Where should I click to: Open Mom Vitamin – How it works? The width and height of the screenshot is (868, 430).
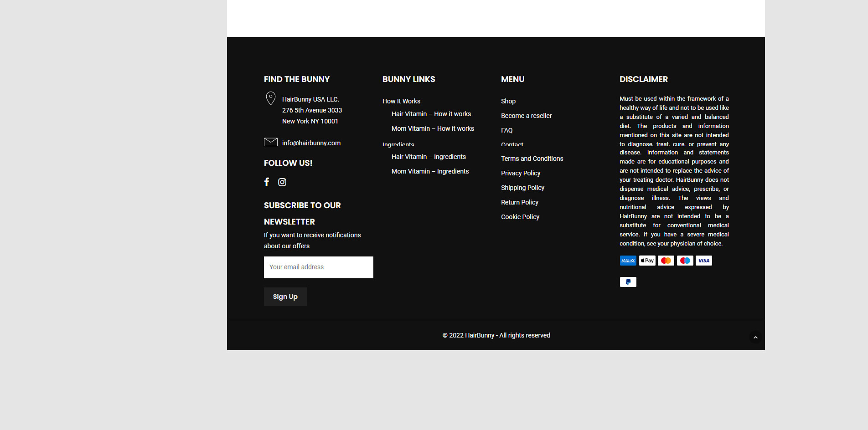[x=433, y=128]
